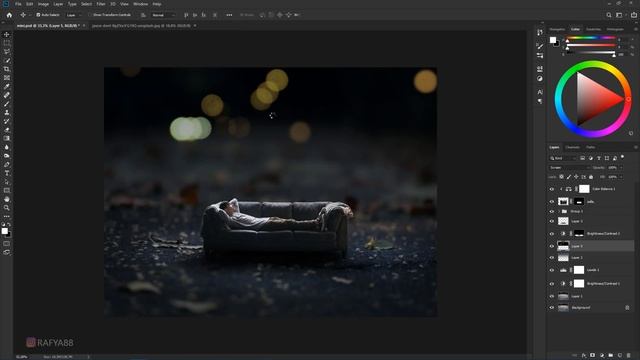Toggle visibility of the Levels 1 layer

point(552,270)
